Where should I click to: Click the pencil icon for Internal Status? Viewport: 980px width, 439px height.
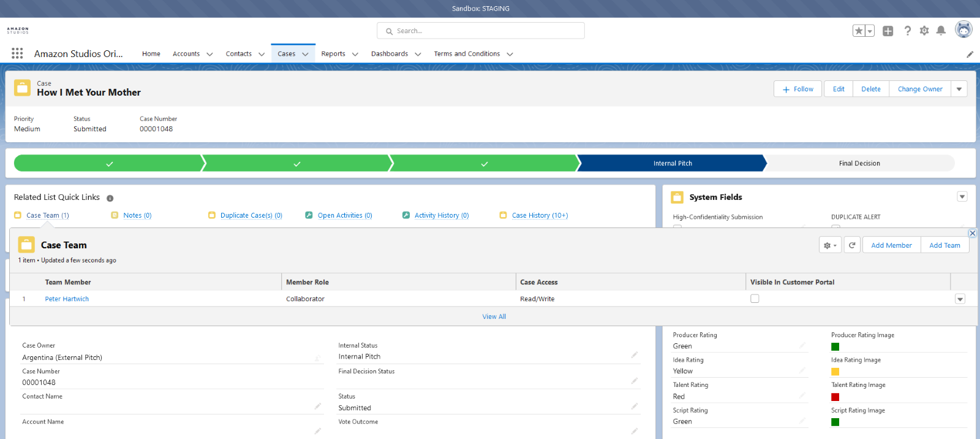[x=635, y=355]
